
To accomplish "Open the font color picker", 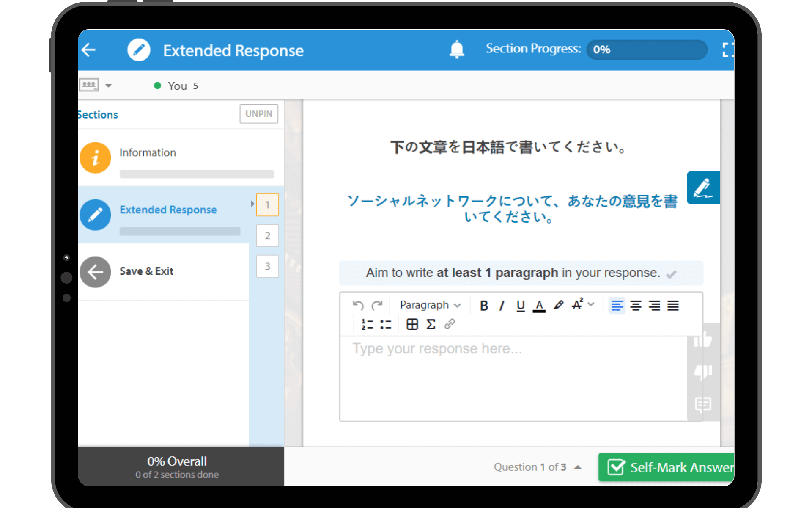I will coord(539,305).
